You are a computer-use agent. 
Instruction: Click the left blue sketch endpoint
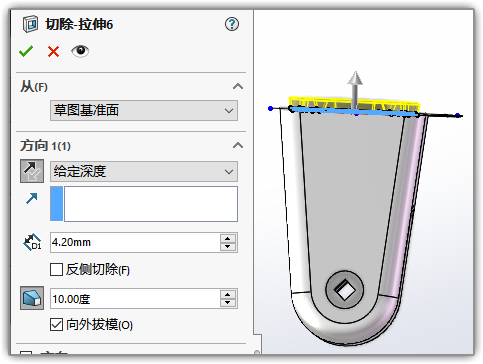[271, 108]
